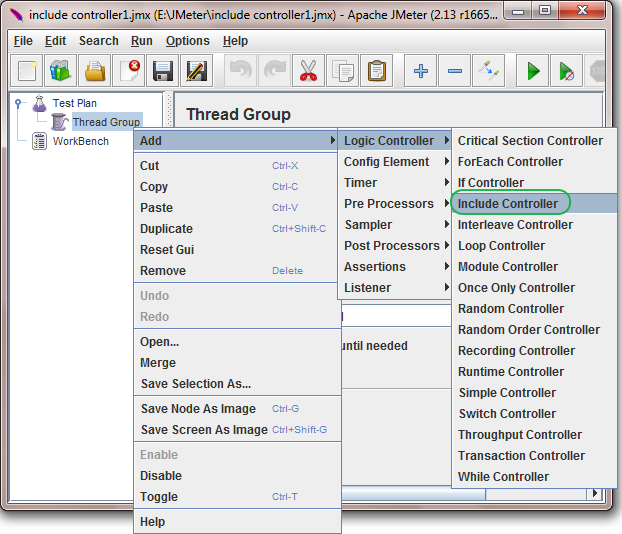Open the Edit menu
Viewport: 622px width, 534px height.
click(x=55, y=41)
